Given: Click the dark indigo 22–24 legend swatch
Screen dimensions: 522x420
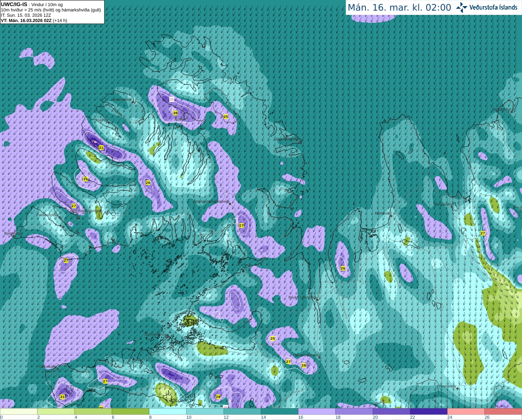Looking at the screenshot, I should [x=429, y=411].
